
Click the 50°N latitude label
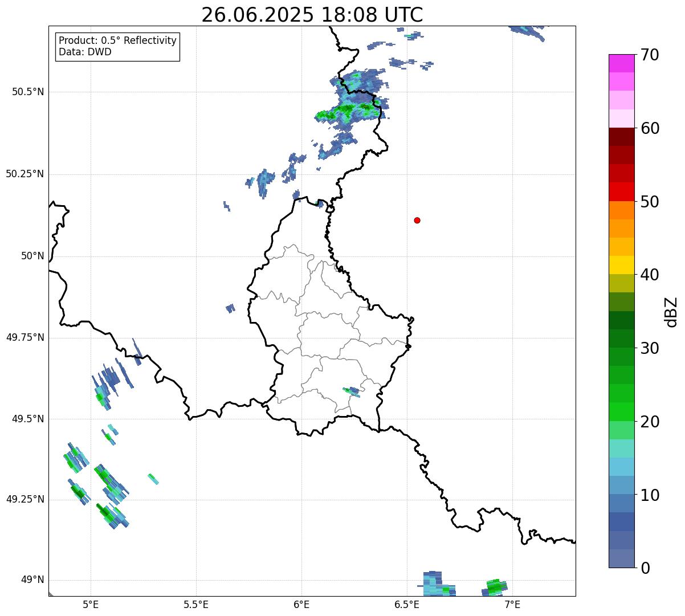point(32,256)
